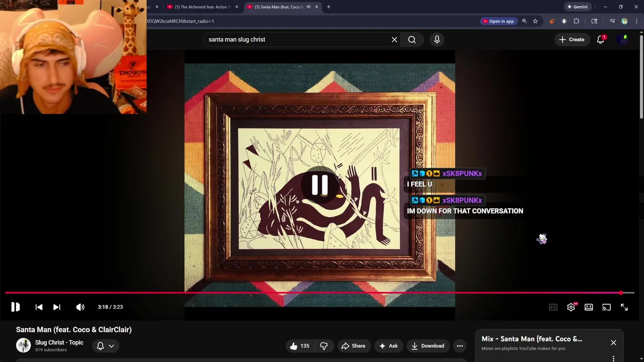This screenshot has height=362, width=644.
Task: Click the pause overlay on the video
Action: pos(319,185)
